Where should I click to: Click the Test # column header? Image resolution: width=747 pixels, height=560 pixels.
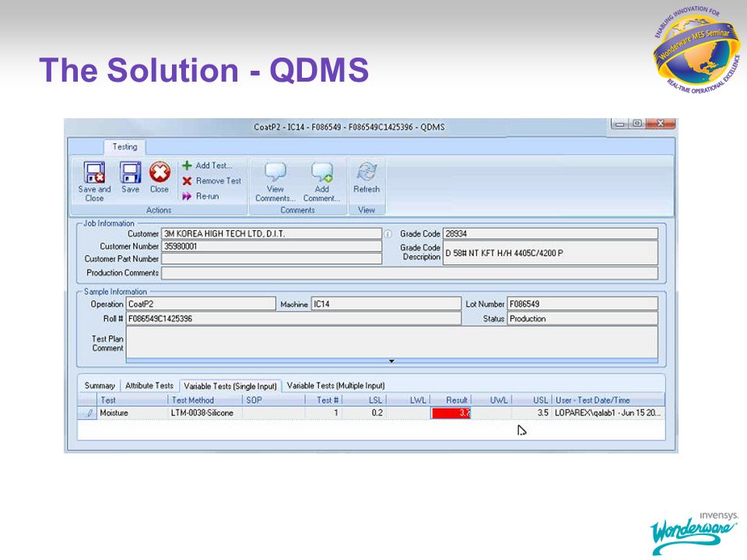coord(324,400)
